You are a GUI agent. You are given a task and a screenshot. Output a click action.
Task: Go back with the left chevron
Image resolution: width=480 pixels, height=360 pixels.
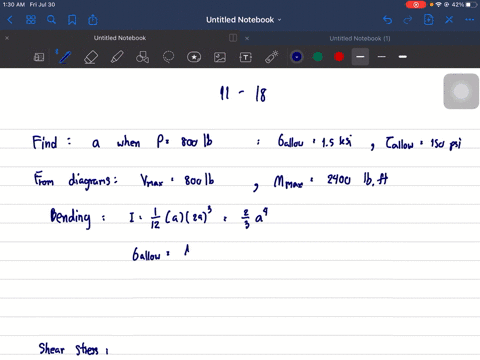click(x=10, y=20)
